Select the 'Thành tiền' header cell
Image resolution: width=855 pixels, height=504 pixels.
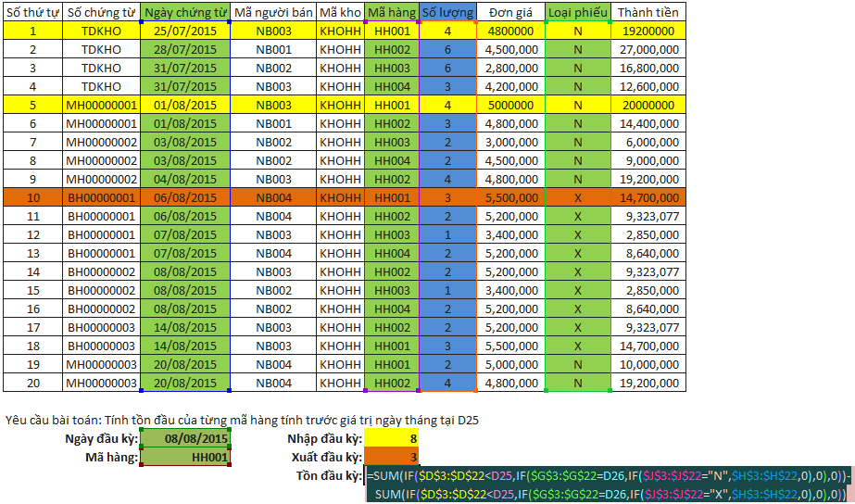coord(648,12)
